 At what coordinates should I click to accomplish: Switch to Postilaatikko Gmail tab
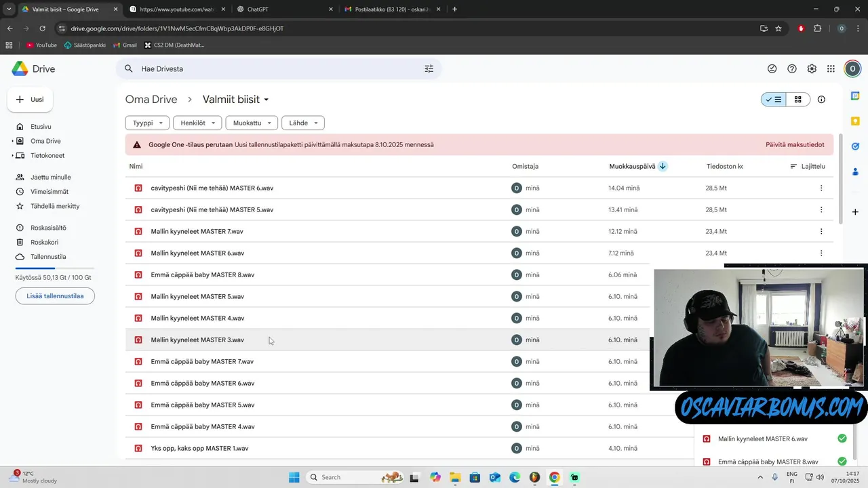coord(392,9)
